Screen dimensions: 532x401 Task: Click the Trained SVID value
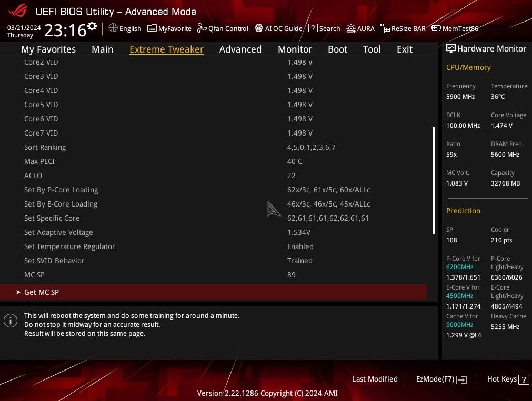(x=300, y=261)
